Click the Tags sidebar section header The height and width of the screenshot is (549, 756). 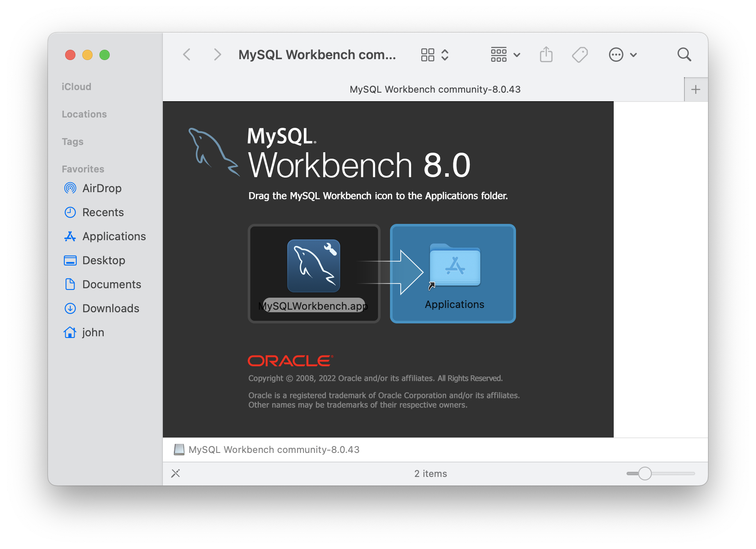pos(72,142)
